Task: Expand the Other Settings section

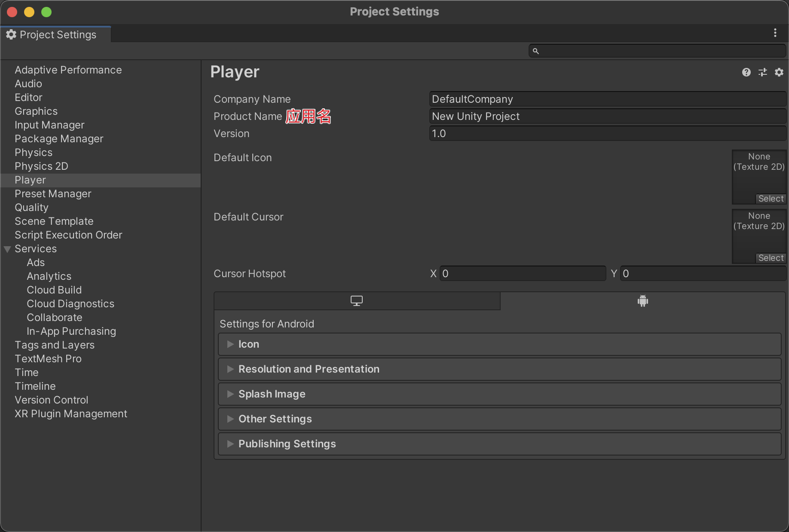Action: click(500, 419)
